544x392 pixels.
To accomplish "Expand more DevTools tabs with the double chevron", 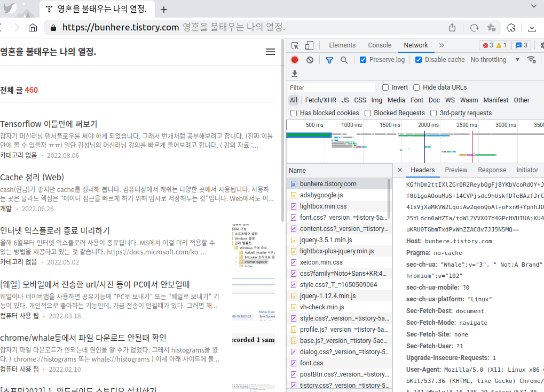I will pyautogui.click(x=441, y=45).
